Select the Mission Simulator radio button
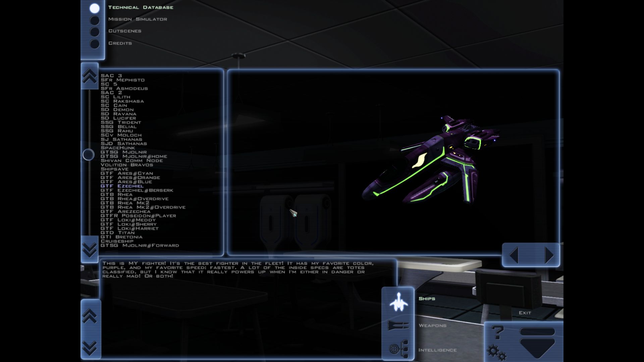This screenshot has width=644, height=362. [95, 20]
